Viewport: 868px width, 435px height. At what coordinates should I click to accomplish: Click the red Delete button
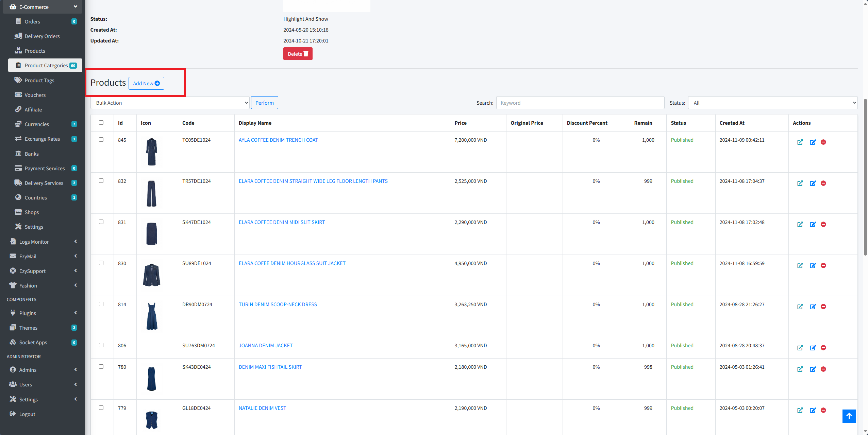pos(298,54)
